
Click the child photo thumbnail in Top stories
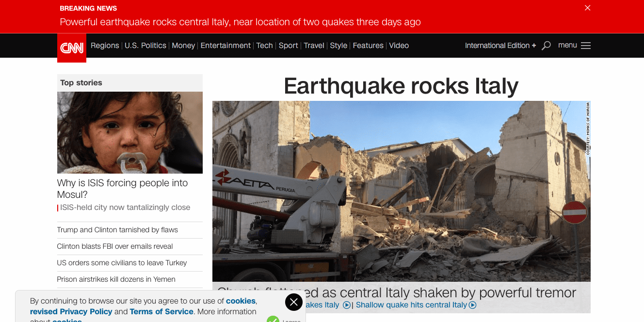130,132
